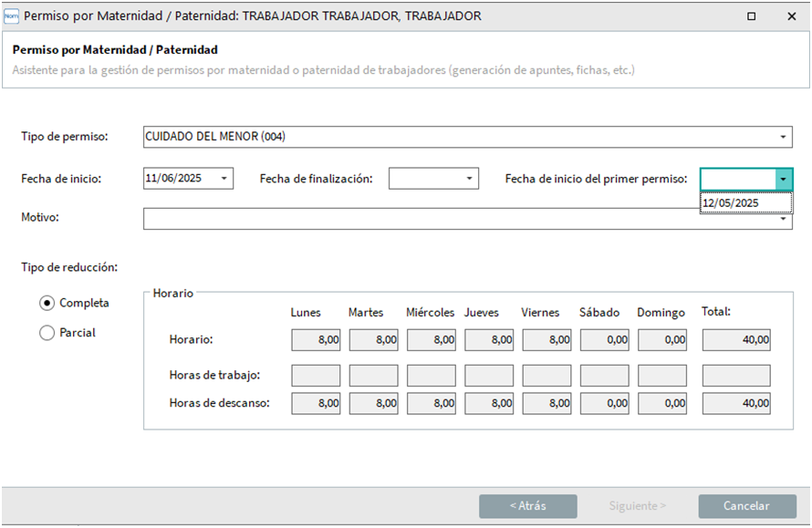
Task: Click the Total Horario field showing 40,00
Action: [x=736, y=340]
